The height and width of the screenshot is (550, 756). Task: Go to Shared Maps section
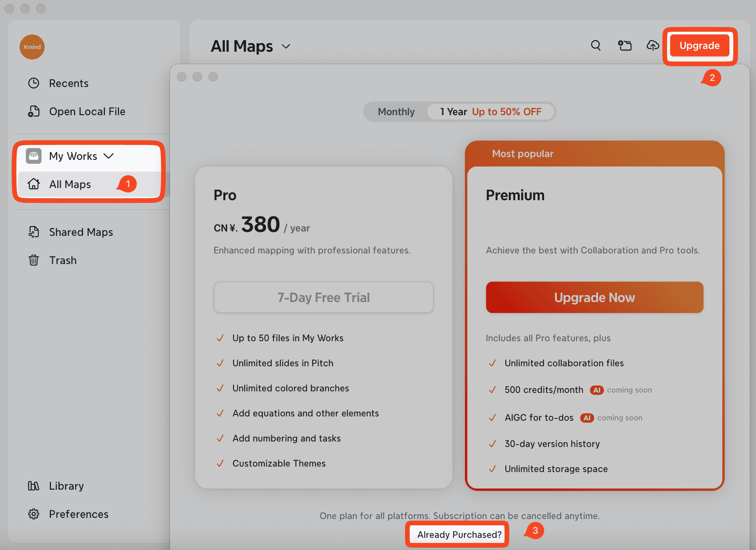pos(81,232)
